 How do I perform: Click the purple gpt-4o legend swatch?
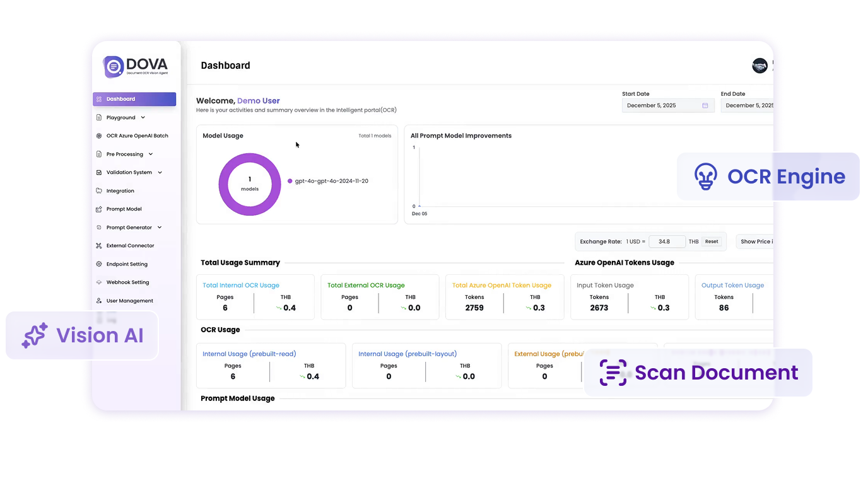(290, 181)
